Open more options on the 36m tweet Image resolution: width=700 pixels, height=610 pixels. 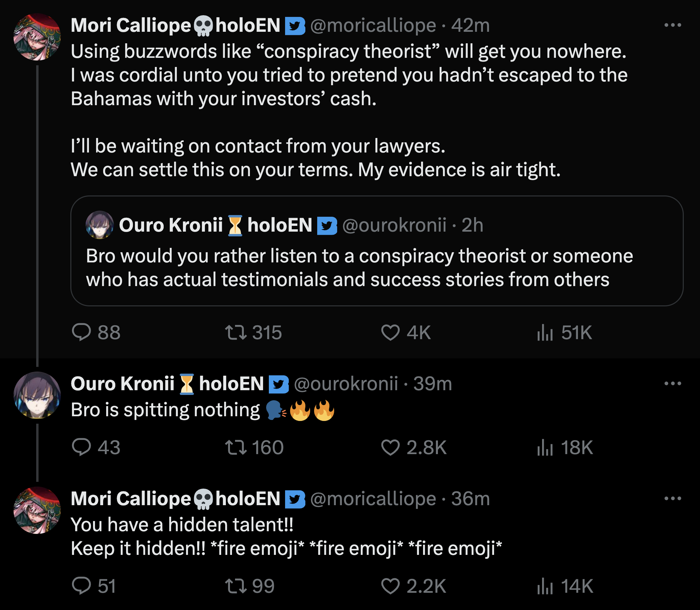672,499
